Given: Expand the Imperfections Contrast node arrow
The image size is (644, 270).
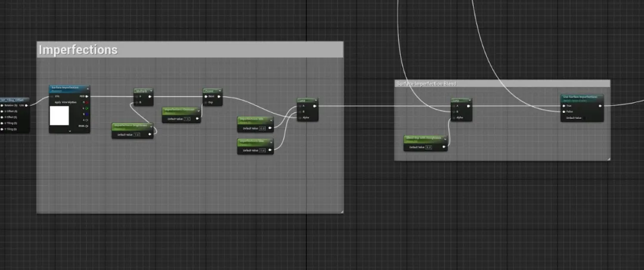Looking at the screenshot, I should [199, 111].
